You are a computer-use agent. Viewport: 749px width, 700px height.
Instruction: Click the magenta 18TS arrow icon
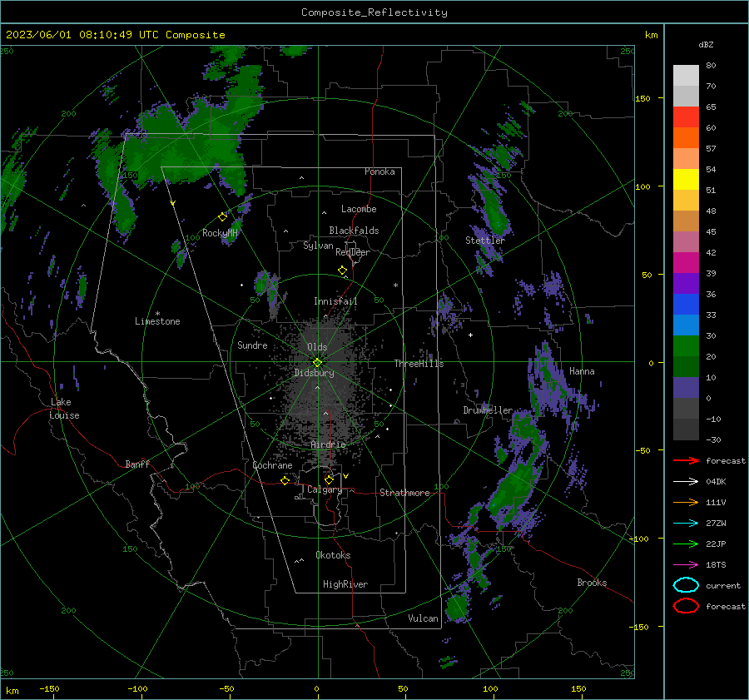coord(686,565)
